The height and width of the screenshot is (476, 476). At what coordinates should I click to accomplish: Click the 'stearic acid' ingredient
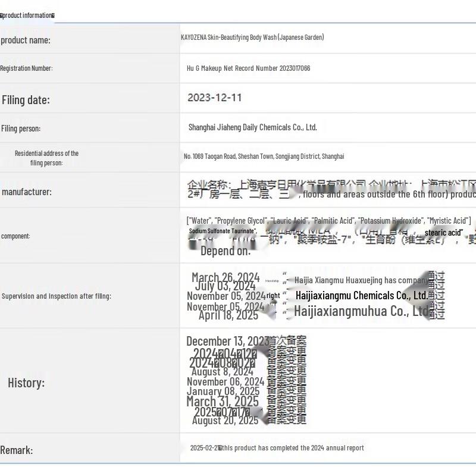click(443, 233)
